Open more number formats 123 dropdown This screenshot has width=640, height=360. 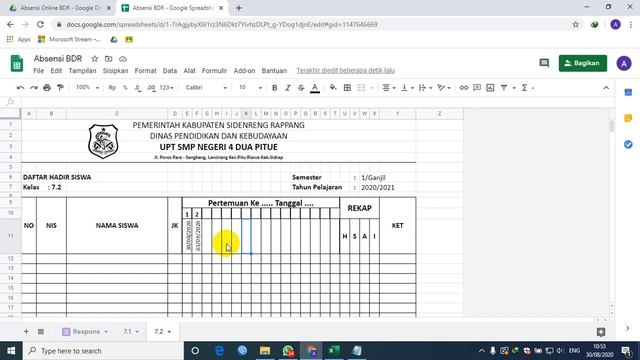pyautogui.click(x=167, y=88)
